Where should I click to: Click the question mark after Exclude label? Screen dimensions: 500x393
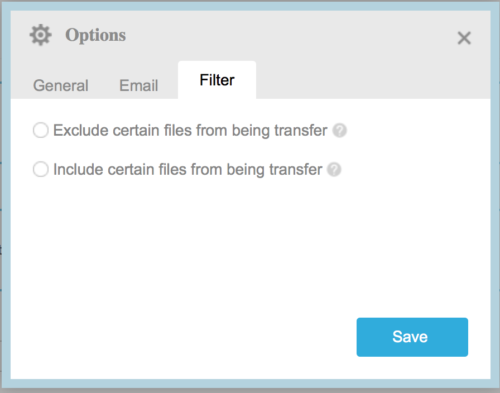click(x=340, y=130)
